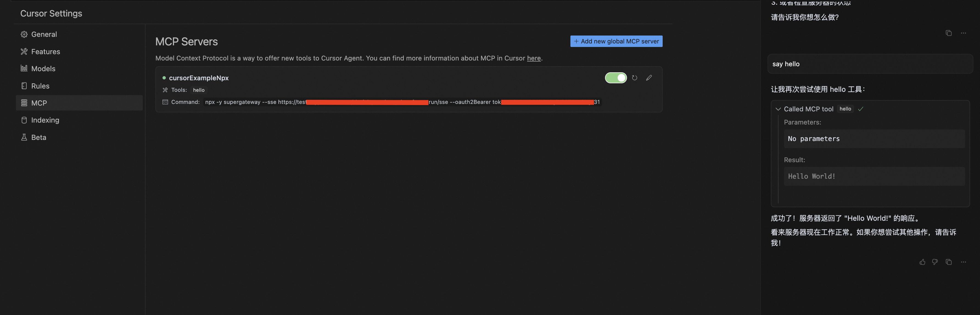Open Features settings section

pos(45,51)
